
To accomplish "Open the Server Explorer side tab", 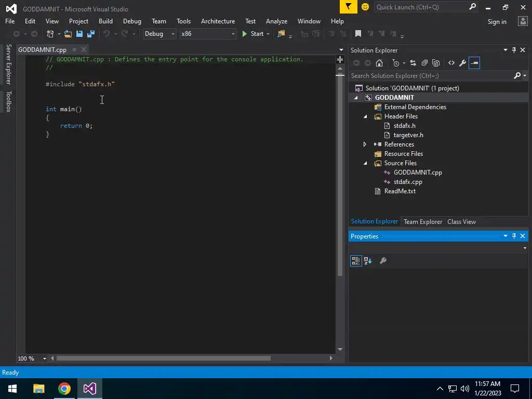I will coord(8,64).
